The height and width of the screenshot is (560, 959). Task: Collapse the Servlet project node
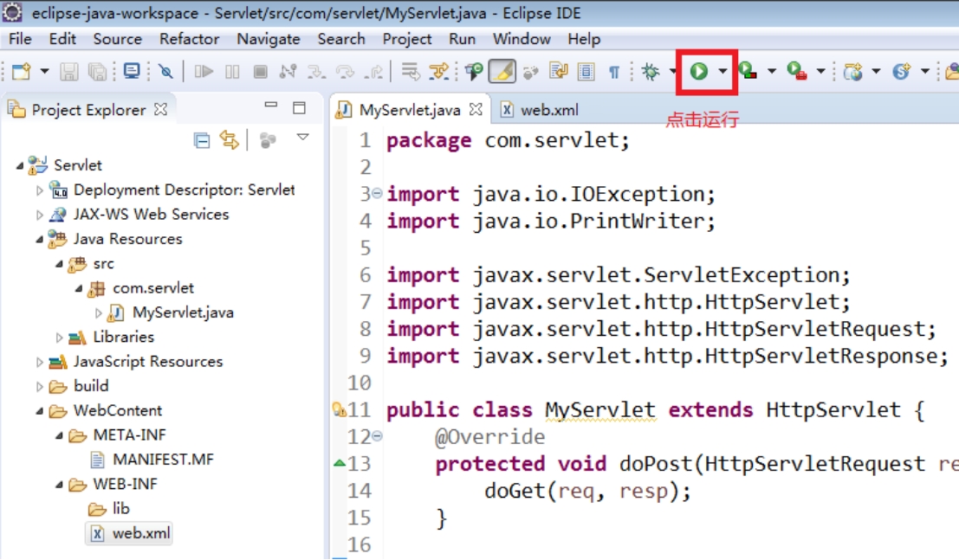tap(20, 165)
